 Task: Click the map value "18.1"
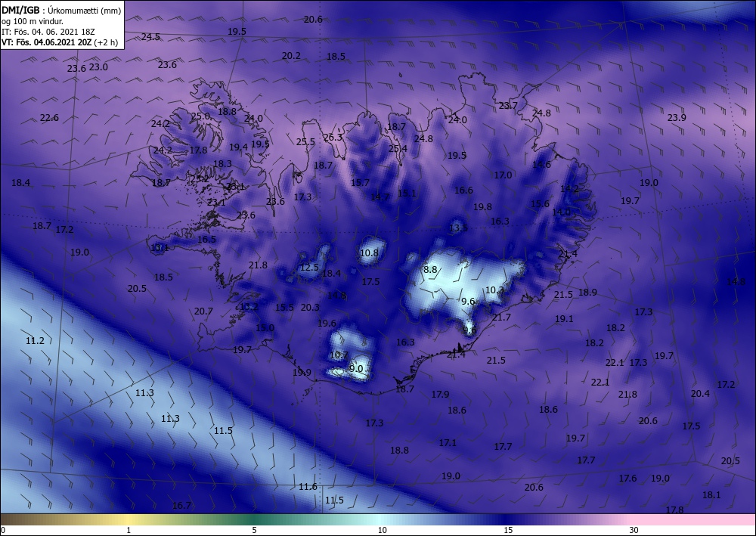click(711, 495)
